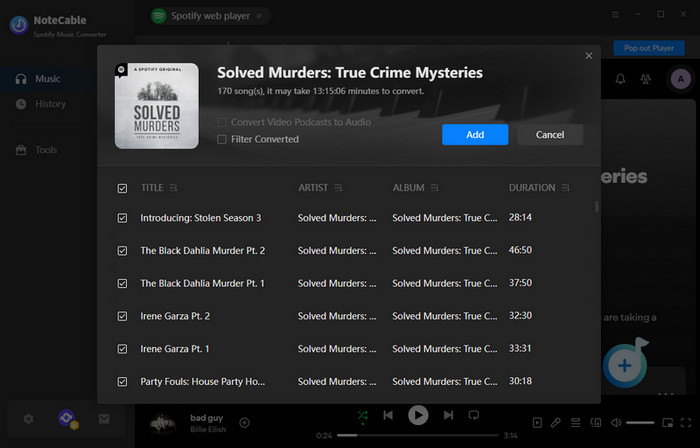Toggle the repeat icon
Screen dimensions: 700x448
point(474,415)
